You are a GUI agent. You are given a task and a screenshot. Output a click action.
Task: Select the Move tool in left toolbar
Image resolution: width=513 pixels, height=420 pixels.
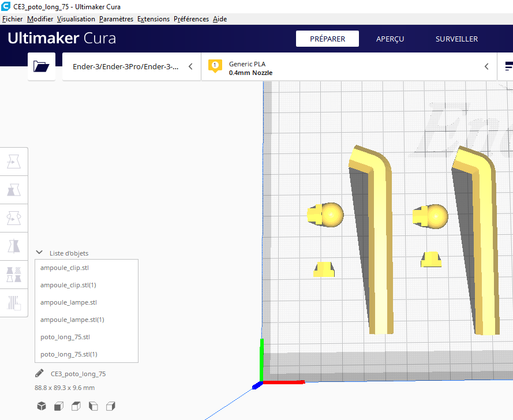[x=14, y=162]
